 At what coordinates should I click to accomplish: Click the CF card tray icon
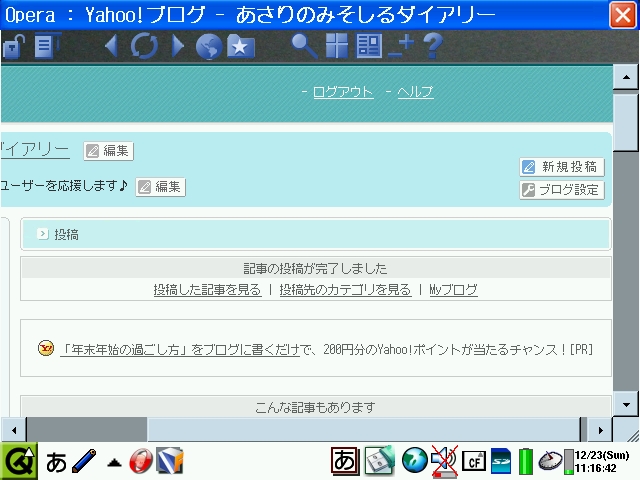tap(474, 461)
